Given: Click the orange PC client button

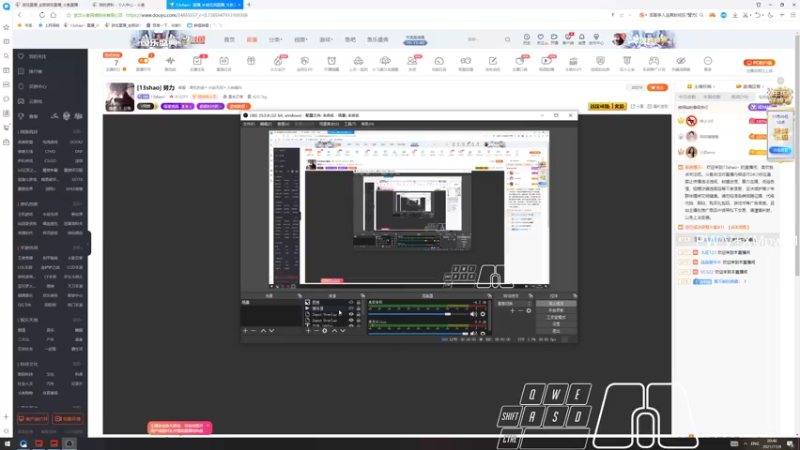Looking at the screenshot, I should coord(759,63).
